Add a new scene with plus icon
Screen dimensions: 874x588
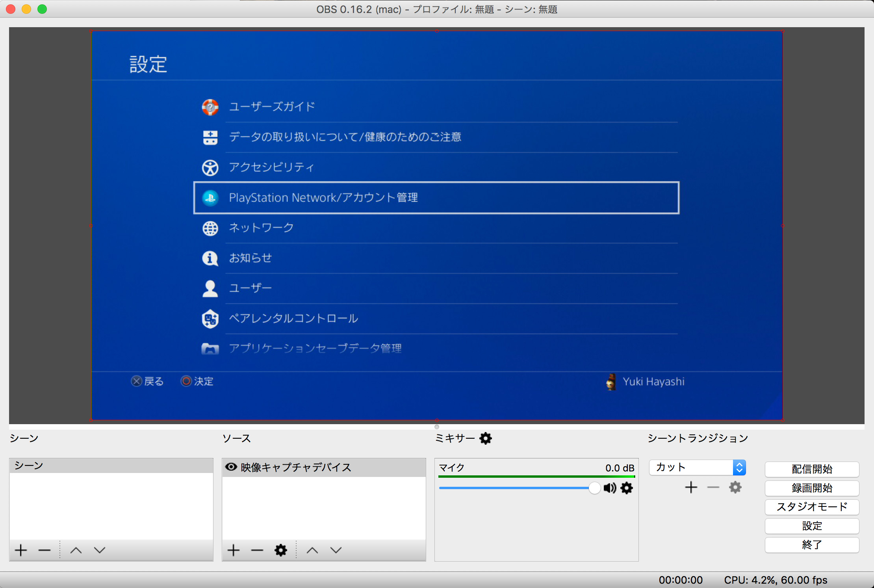click(x=21, y=550)
